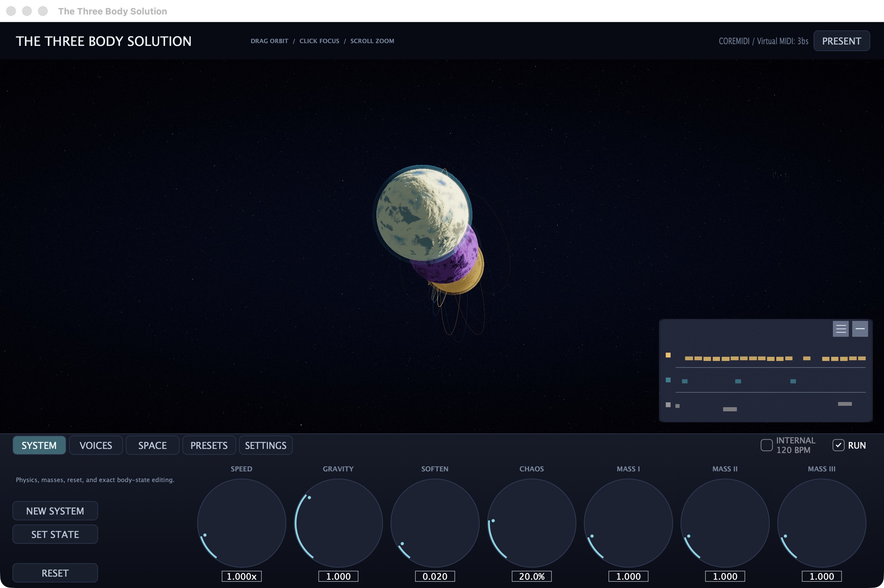Click the DRAG ORBIT hint text
This screenshot has height=588, width=884.
(269, 41)
